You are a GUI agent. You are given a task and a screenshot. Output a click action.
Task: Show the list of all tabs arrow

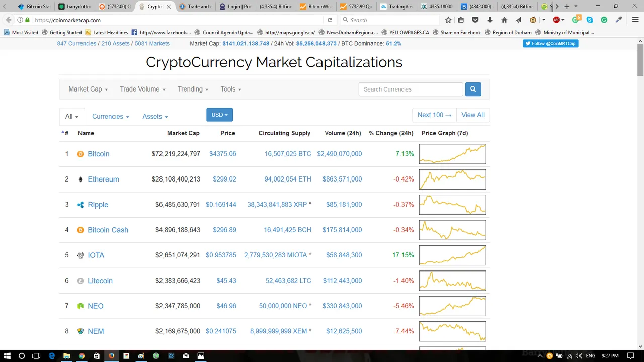(576, 7)
